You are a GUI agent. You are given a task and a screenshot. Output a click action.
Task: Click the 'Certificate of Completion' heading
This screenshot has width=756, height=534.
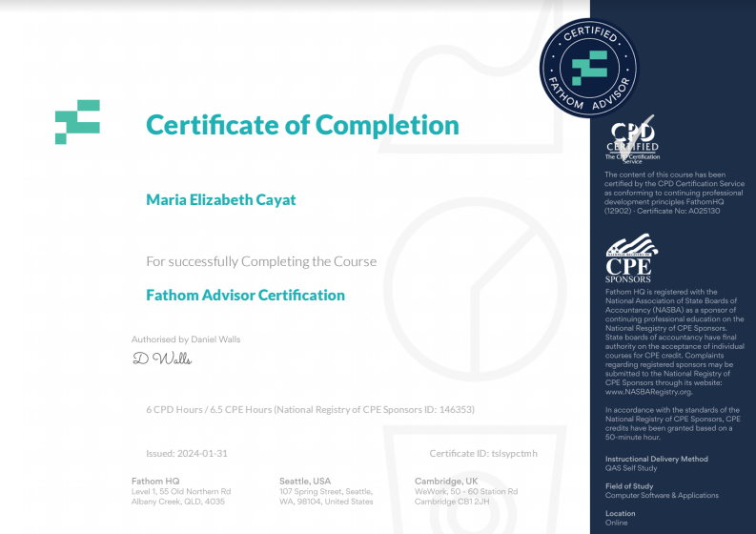[x=302, y=125]
